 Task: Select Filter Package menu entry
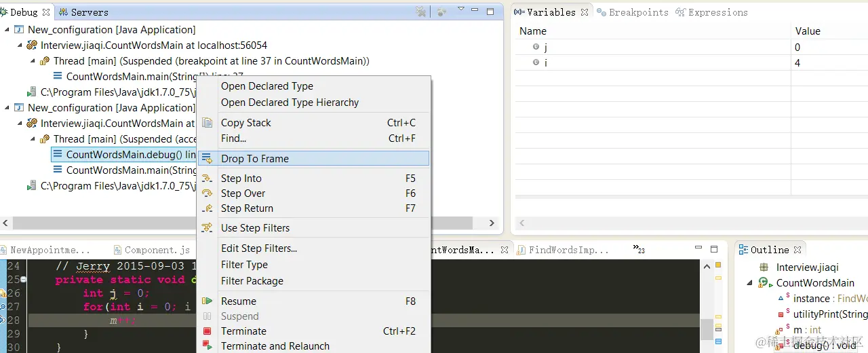tap(313, 281)
